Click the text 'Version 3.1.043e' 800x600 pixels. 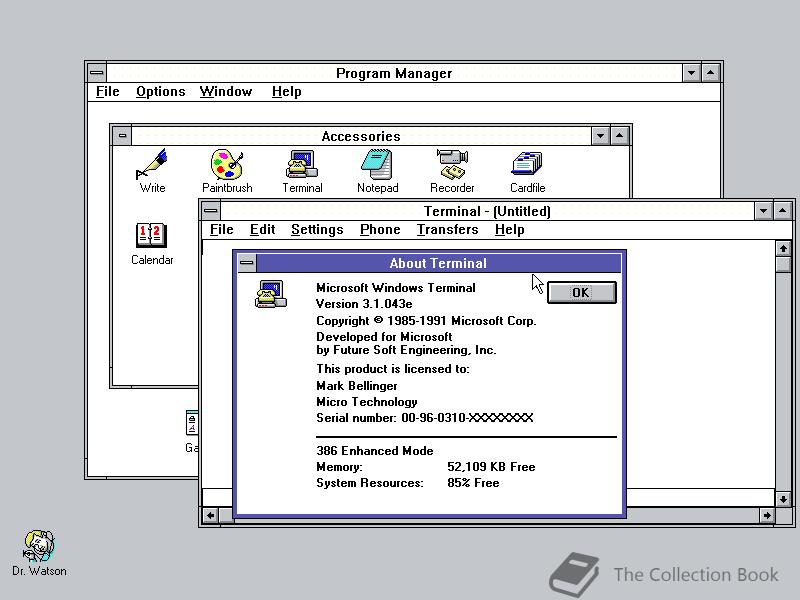pyautogui.click(x=364, y=304)
